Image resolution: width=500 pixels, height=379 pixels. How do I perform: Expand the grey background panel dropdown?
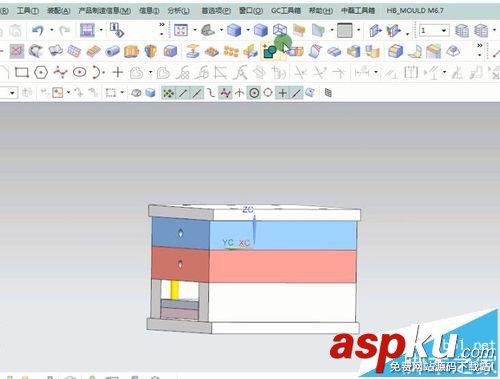tap(359, 30)
